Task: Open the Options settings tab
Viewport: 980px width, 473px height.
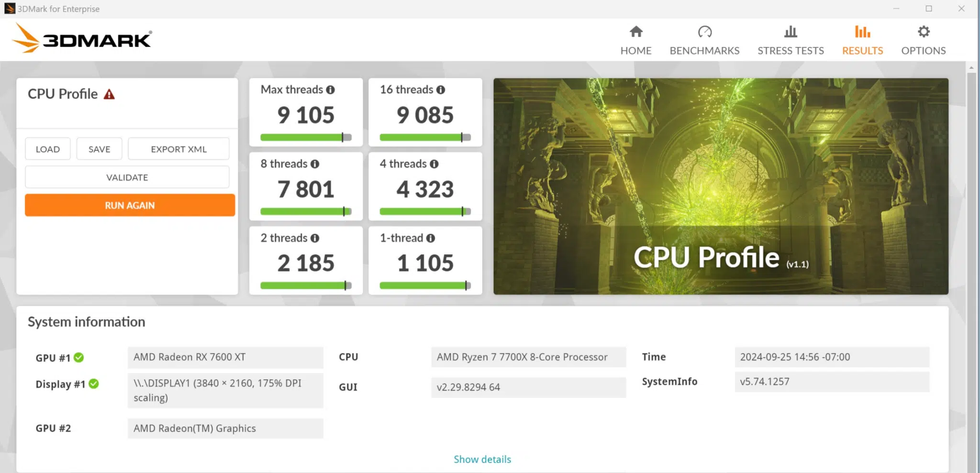Action: 923,40
